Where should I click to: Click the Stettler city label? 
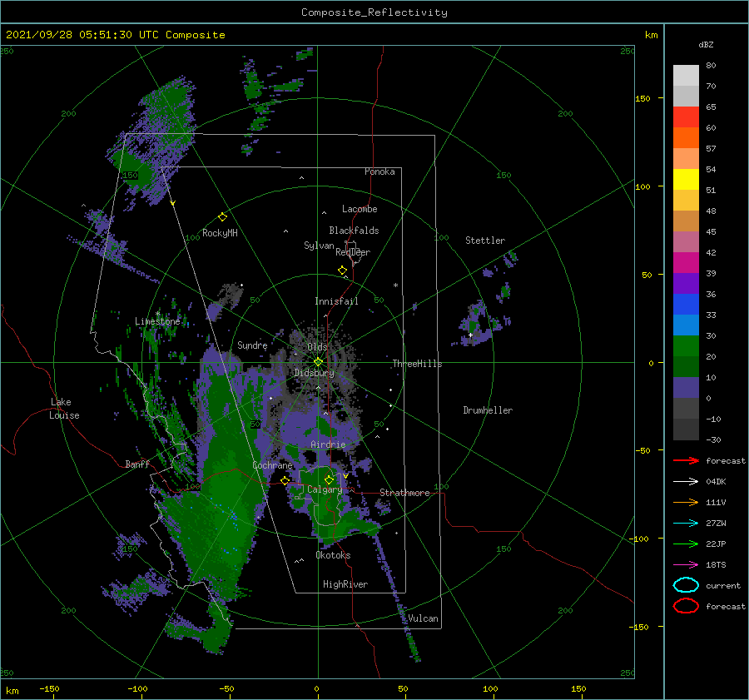click(485, 241)
